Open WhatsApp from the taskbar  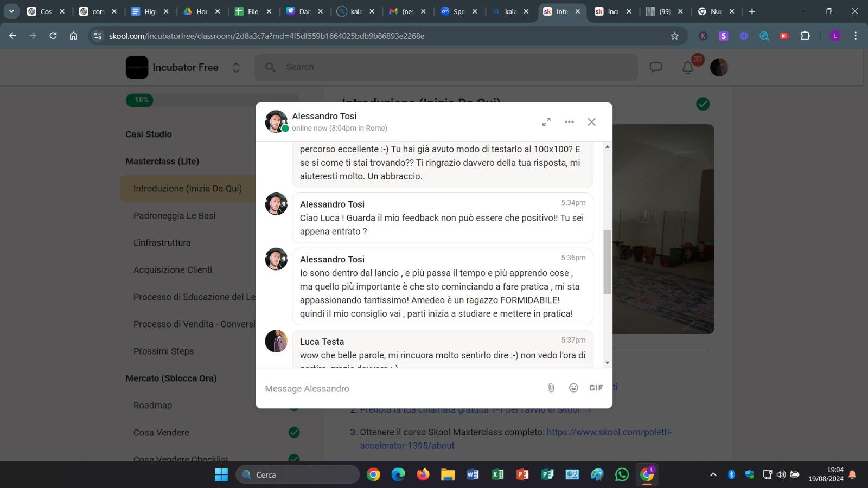[x=622, y=474]
